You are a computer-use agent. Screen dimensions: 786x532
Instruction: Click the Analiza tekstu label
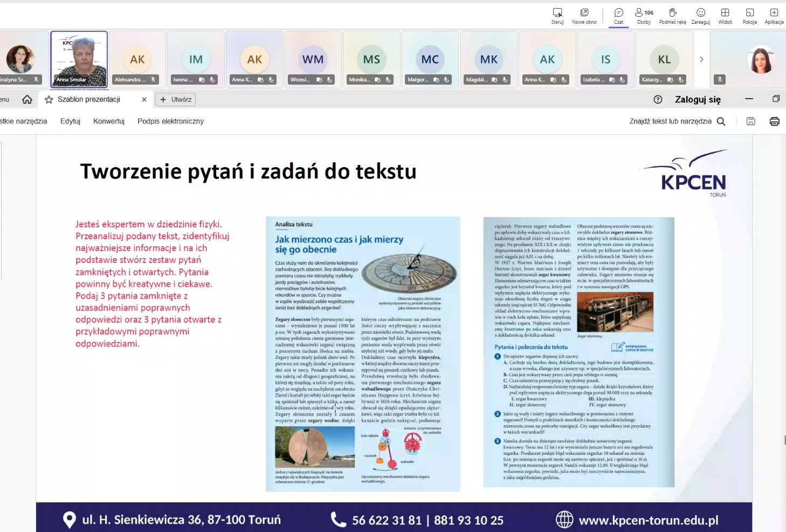pyautogui.click(x=294, y=224)
